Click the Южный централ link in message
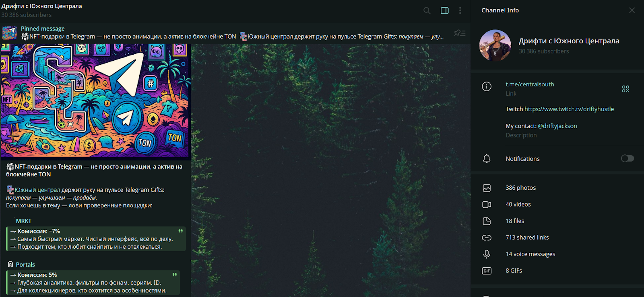 pos(37,190)
